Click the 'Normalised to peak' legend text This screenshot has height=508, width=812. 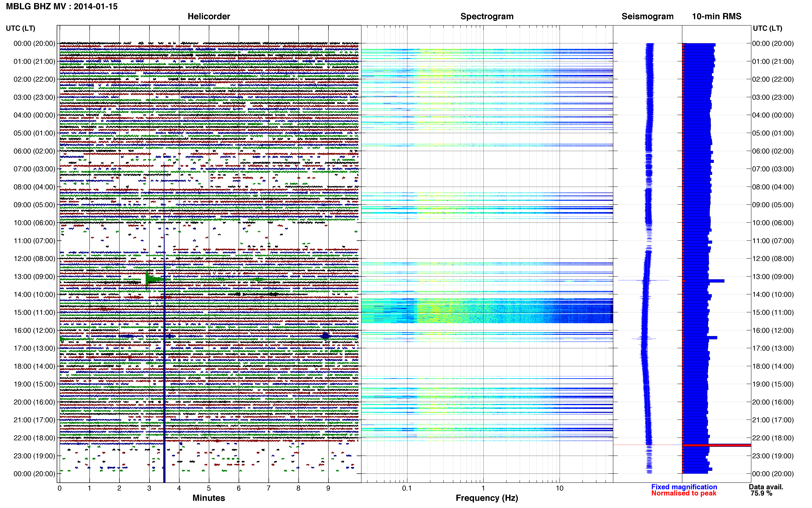coord(684,493)
